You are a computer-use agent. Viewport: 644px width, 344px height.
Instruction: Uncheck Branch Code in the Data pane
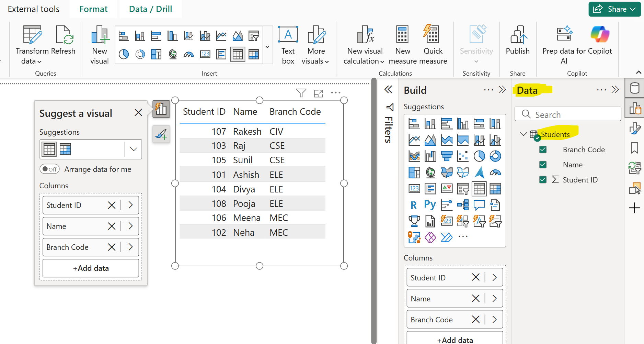542,149
